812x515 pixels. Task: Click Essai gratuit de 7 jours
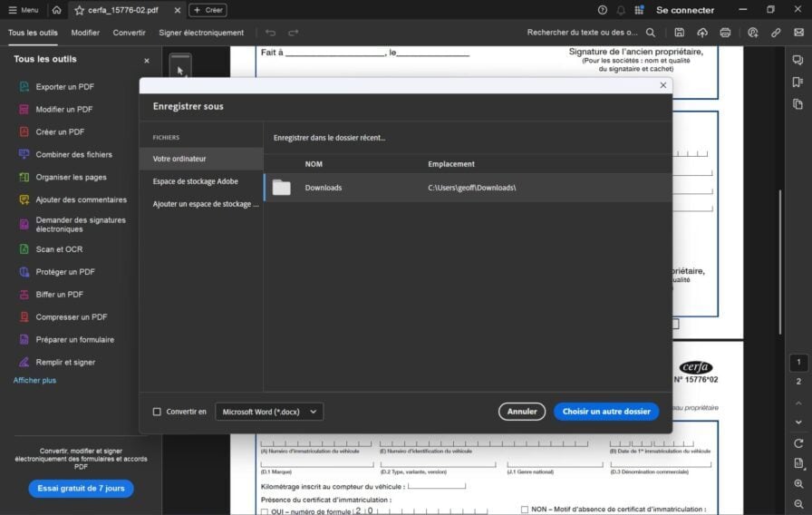pyautogui.click(x=81, y=488)
